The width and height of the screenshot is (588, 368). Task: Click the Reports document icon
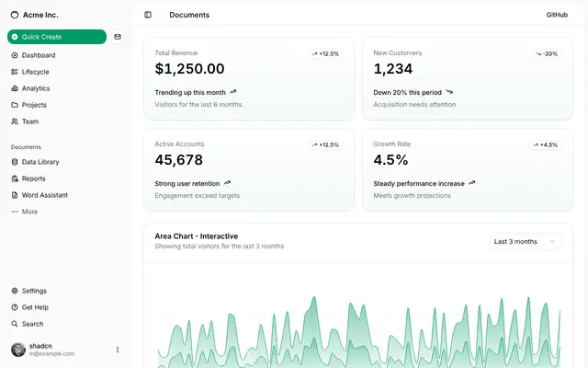[15, 178]
